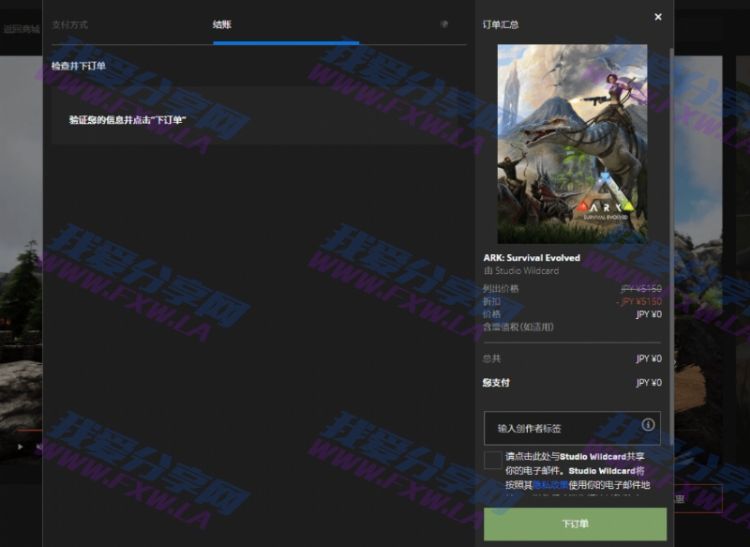Close the checkout dialog with the X

tap(658, 17)
